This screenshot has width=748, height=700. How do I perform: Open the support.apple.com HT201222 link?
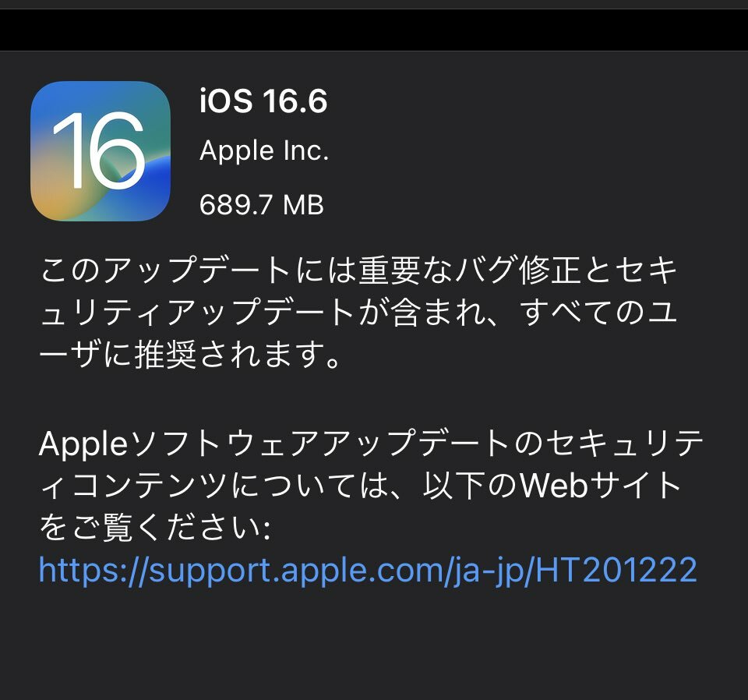pyautogui.click(x=368, y=570)
